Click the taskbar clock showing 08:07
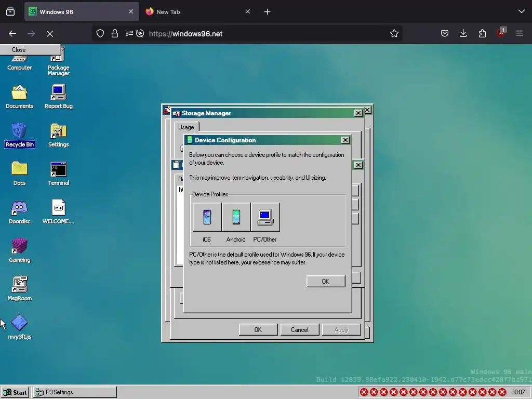This screenshot has width=532, height=399. pyautogui.click(x=518, y=392)
